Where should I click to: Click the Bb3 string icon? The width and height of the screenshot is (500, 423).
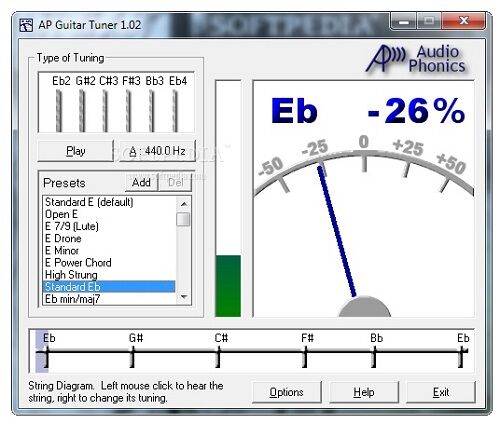(x=152, y=110)
